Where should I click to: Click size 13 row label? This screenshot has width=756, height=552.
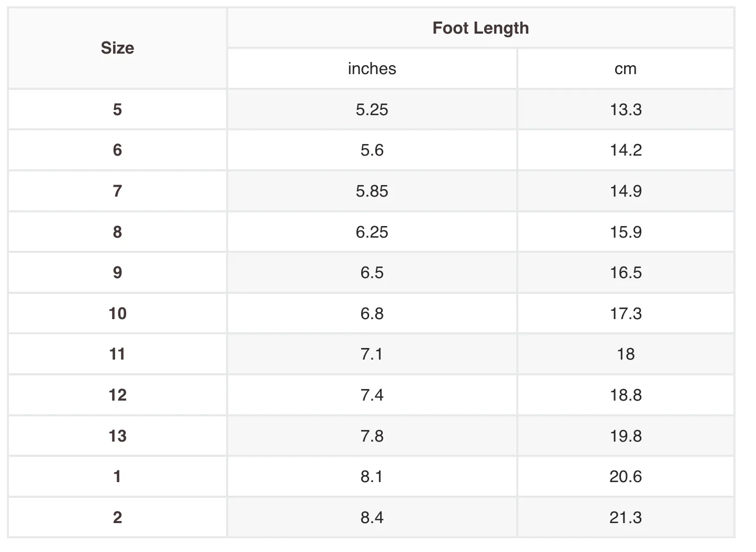[x=117, y=436]
